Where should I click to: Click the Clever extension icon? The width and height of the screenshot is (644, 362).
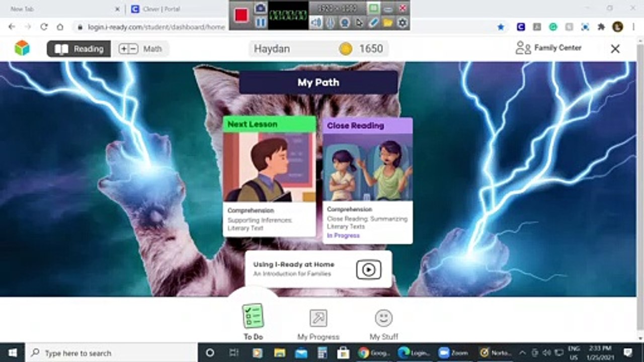521,27
